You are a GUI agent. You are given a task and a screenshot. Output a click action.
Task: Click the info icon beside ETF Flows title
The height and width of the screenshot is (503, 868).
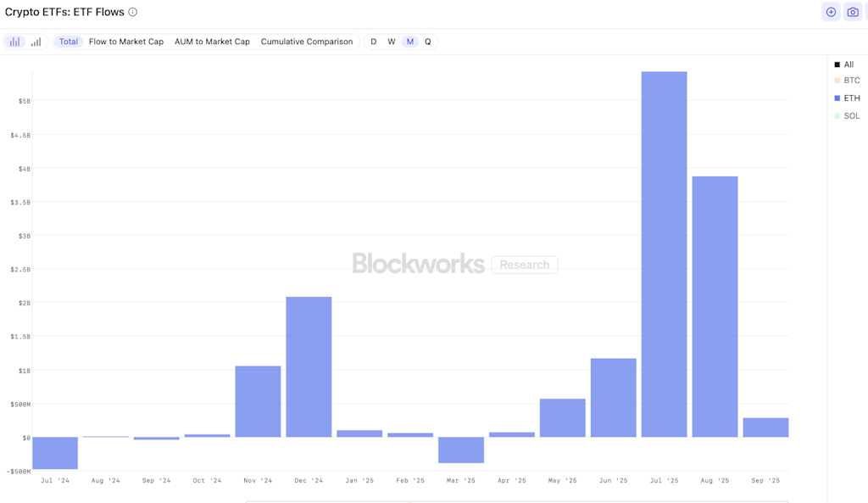point(133,13)
